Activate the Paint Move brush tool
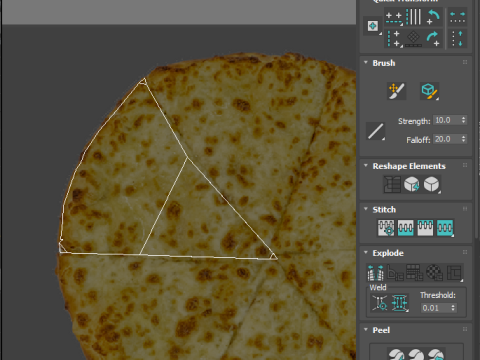The image size is (480, 360). [x=397, y=91]
